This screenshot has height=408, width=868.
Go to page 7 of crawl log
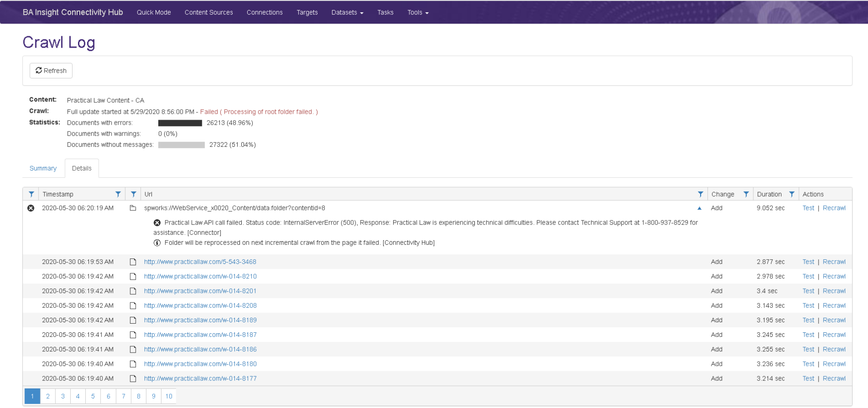[x=123, y=396]
